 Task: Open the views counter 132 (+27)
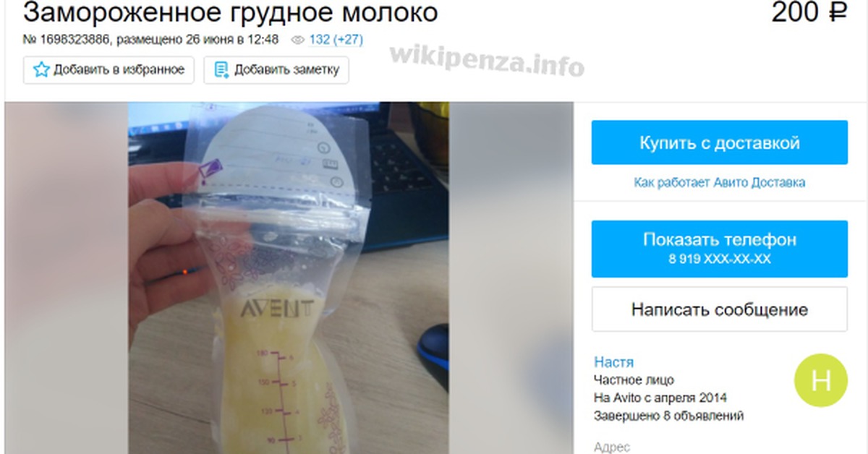point(336,40)
